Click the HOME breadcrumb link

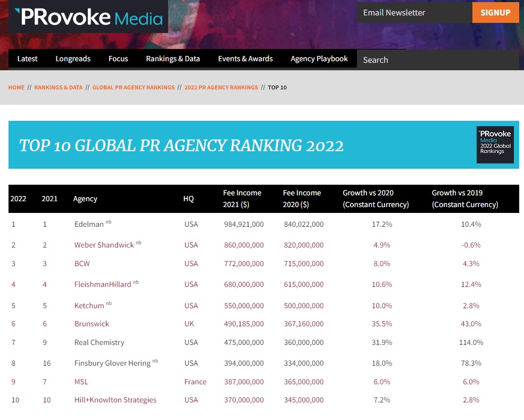pos(16,87)
